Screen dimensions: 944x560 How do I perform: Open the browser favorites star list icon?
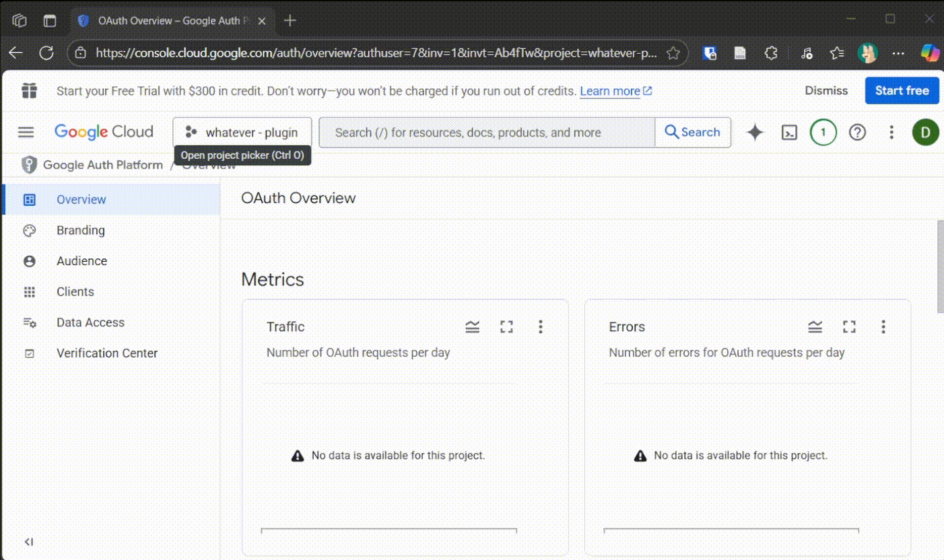point(837,53)
